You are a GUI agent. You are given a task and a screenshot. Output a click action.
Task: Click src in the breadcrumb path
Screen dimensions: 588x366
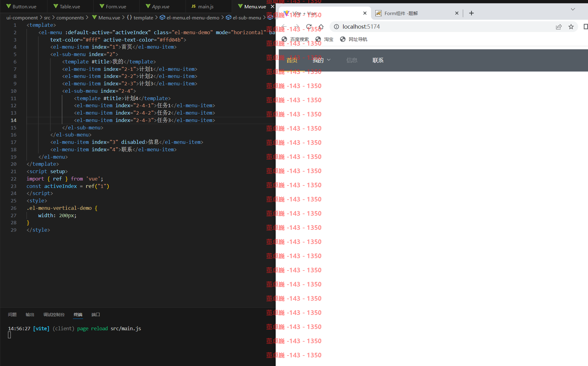click(x=47, y=18)
